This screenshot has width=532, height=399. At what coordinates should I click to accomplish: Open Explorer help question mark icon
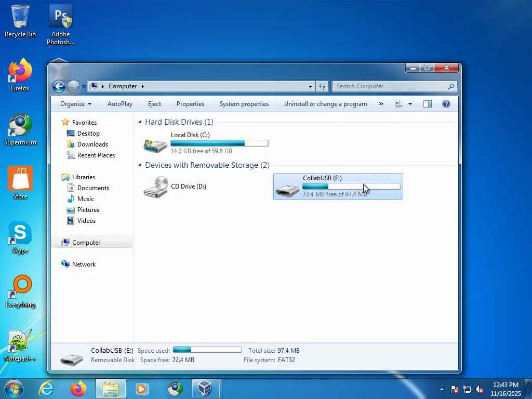pos(446,104)
